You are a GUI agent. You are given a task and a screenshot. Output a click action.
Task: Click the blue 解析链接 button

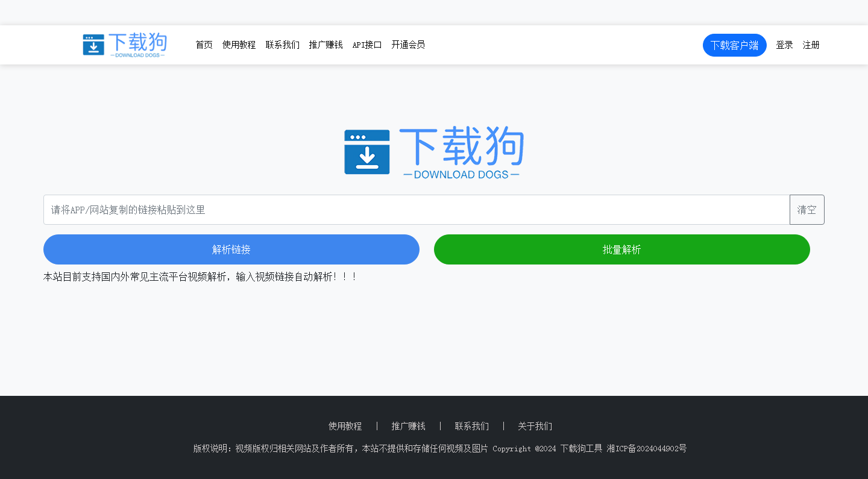pos(231,249)
